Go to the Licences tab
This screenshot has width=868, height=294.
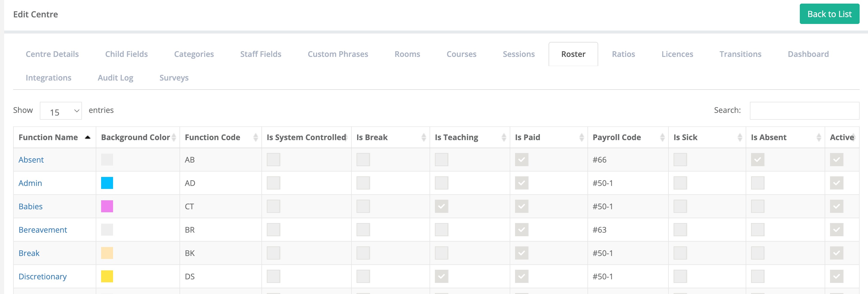coord(677,54)
